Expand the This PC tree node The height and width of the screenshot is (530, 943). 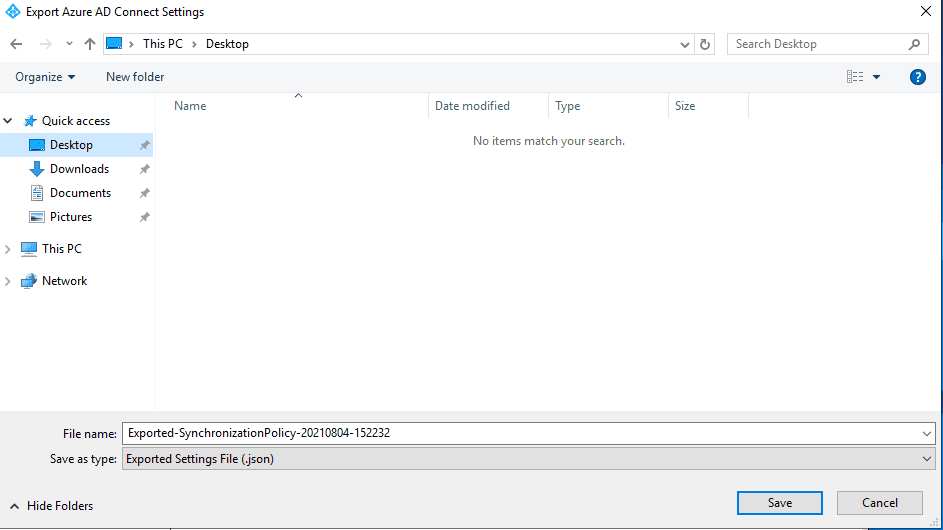[x=8, y=249]
